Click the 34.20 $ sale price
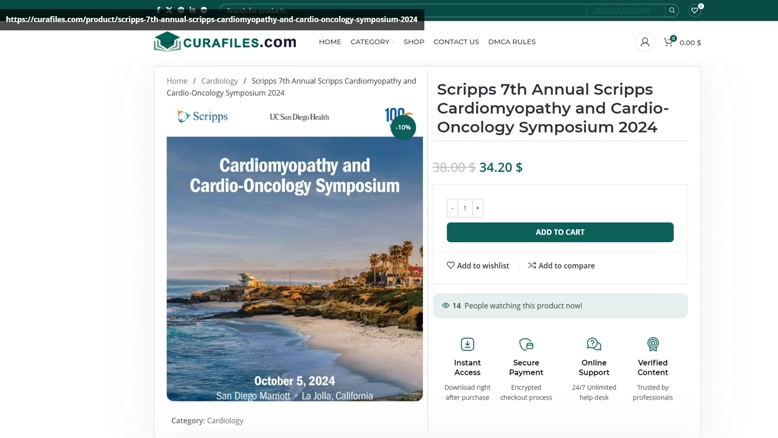 click(501, 167)
